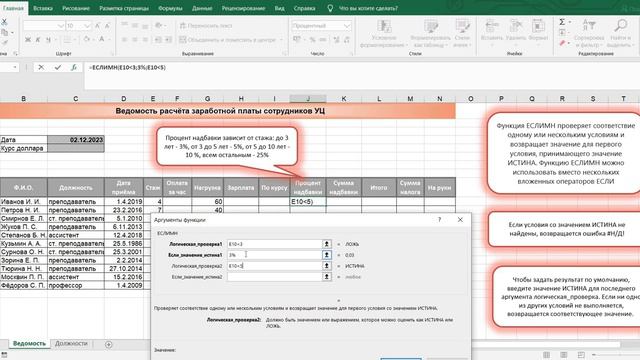
Task: Open Сортировка и фильтр menu
Action: click(589, 33)
